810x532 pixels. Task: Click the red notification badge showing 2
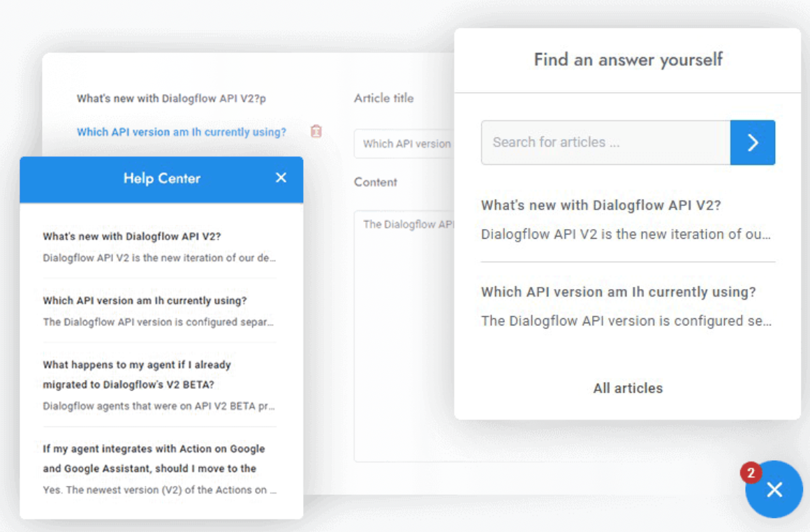point(751,473)
